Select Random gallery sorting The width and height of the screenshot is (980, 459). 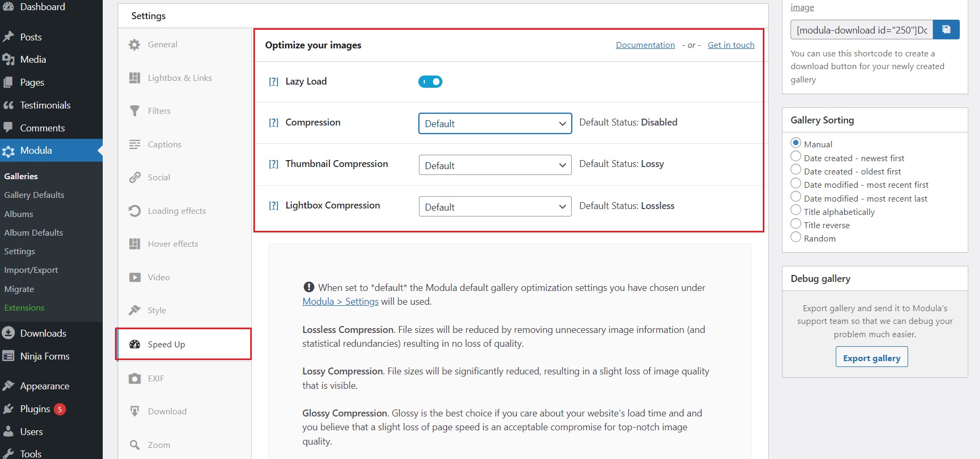coord(796,237)
